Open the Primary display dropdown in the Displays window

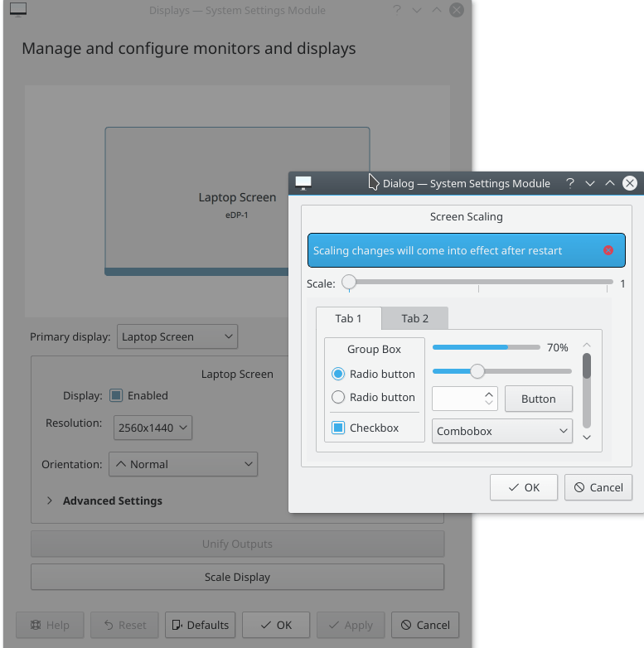pos(177,336)
